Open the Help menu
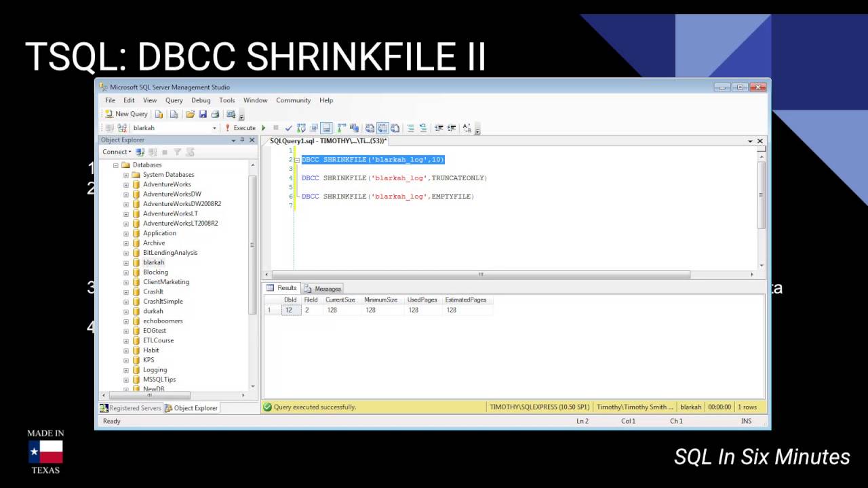Image resolution: width=868 pixels, height=488 pixels. click(326, 100)
